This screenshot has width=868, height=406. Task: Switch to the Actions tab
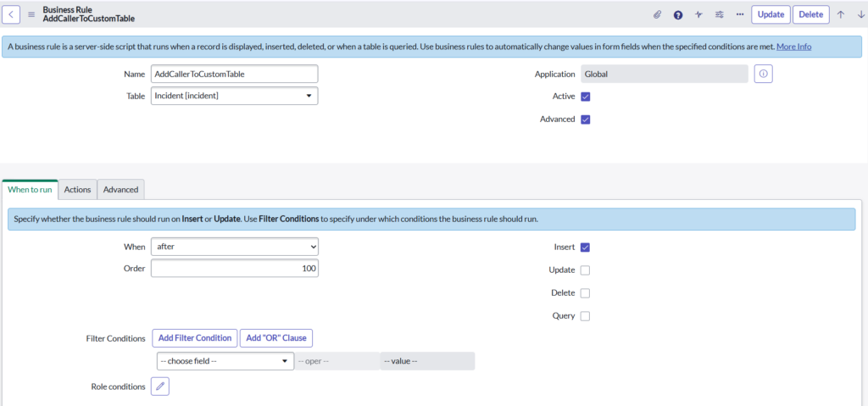tap(78, 190)
